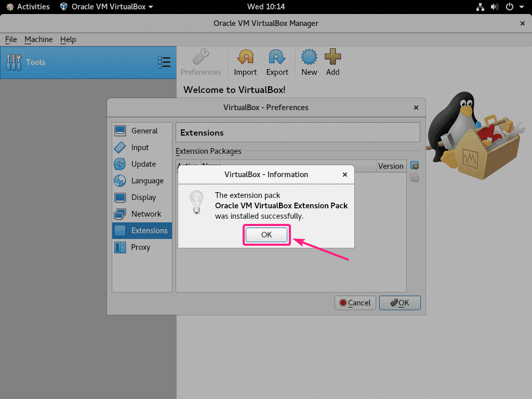Click the remove extension package icon
This screenshot has height=399, width=532.
click(414, 178)
